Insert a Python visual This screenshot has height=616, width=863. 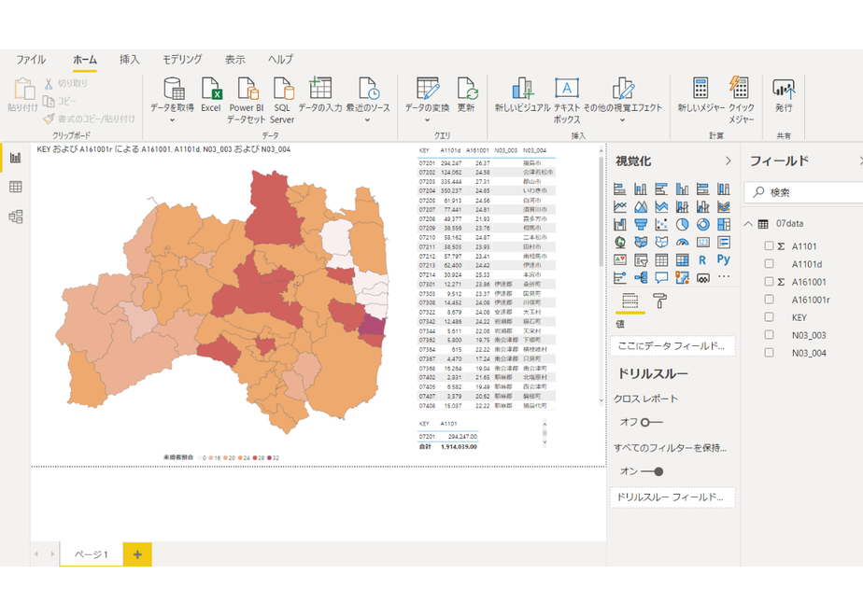point(724,259)
